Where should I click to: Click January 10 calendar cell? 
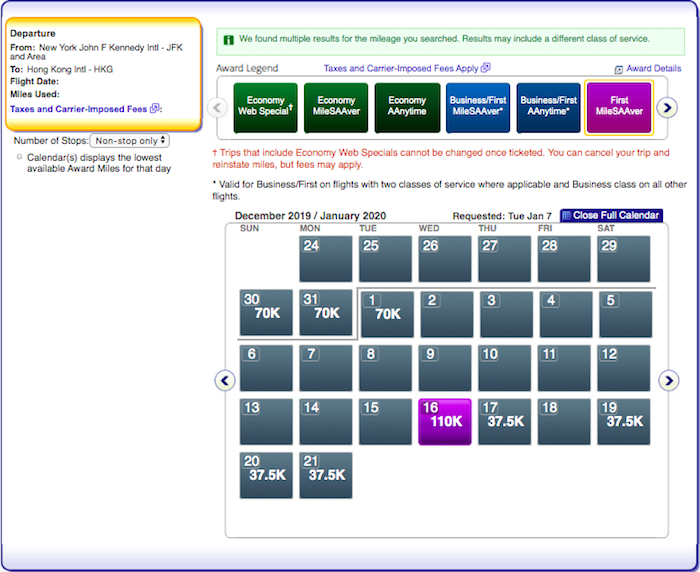pyautogui.click(x=504, y=368)
